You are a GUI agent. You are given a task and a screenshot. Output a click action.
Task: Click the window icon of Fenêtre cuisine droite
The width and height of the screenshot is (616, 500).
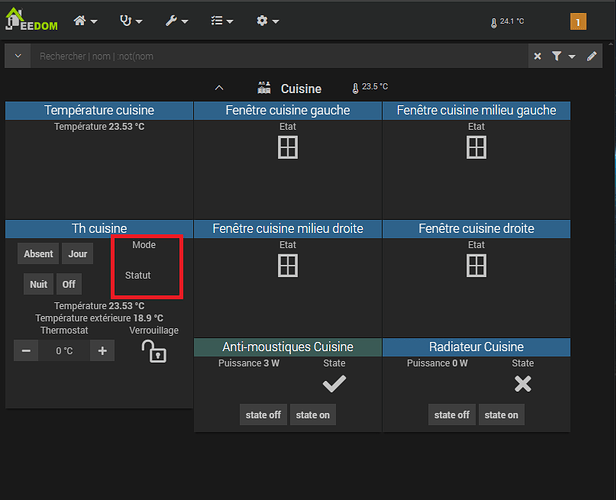pos(476,266)
